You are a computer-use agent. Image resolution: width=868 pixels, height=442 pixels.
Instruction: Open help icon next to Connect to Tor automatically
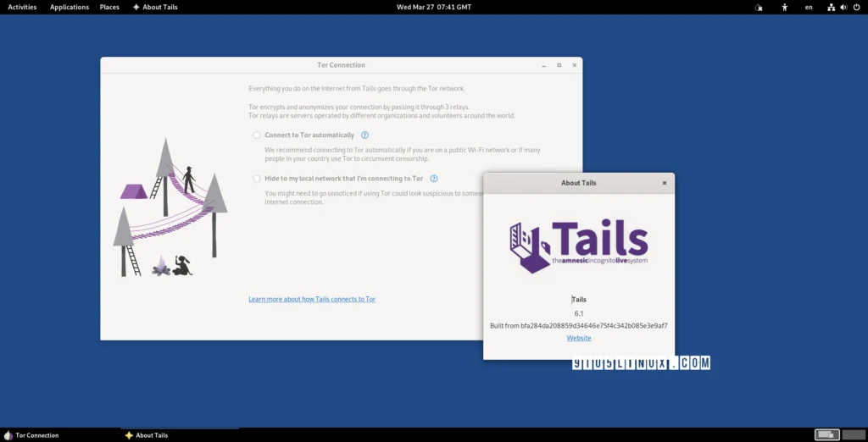(x=364, y=135)
